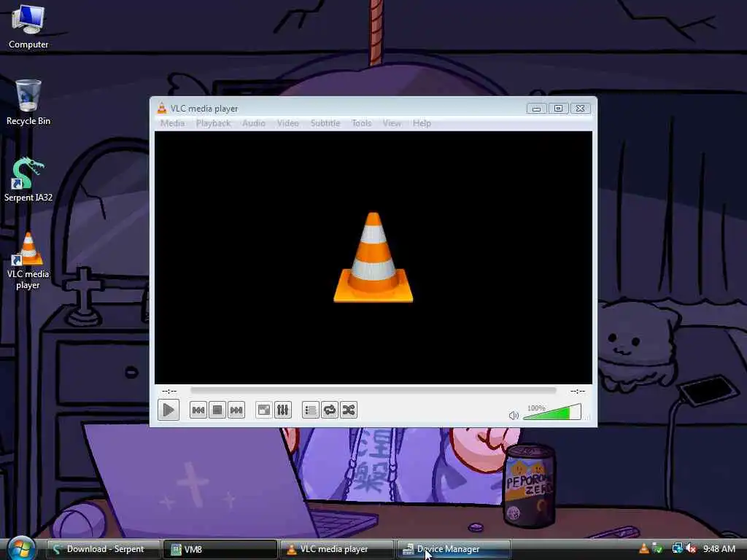The height and width of the screenshot is (560, 747).
Task: Switch to Download - Serpent taskbar button
Action: coord(104,549)
